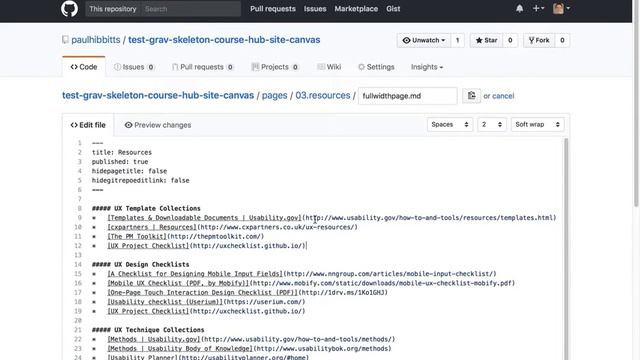Click '[A Checklist for Designing Mobile Input Fields]' text
This screenshot has height=360, width=640.
tap(195, 274)
